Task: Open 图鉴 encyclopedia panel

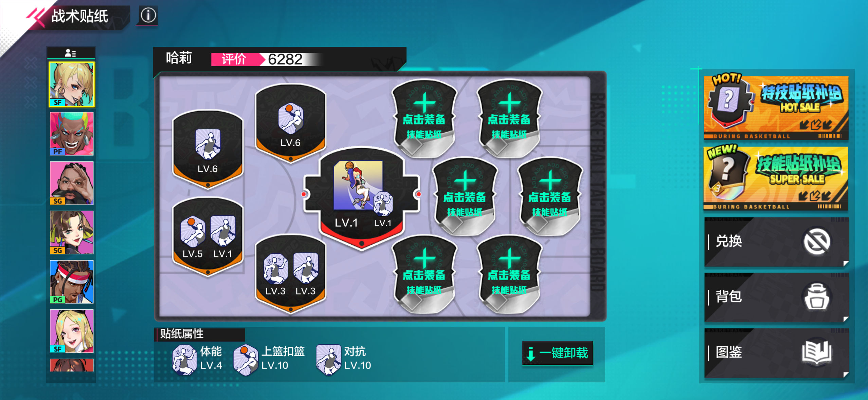Action: [776, 353]
